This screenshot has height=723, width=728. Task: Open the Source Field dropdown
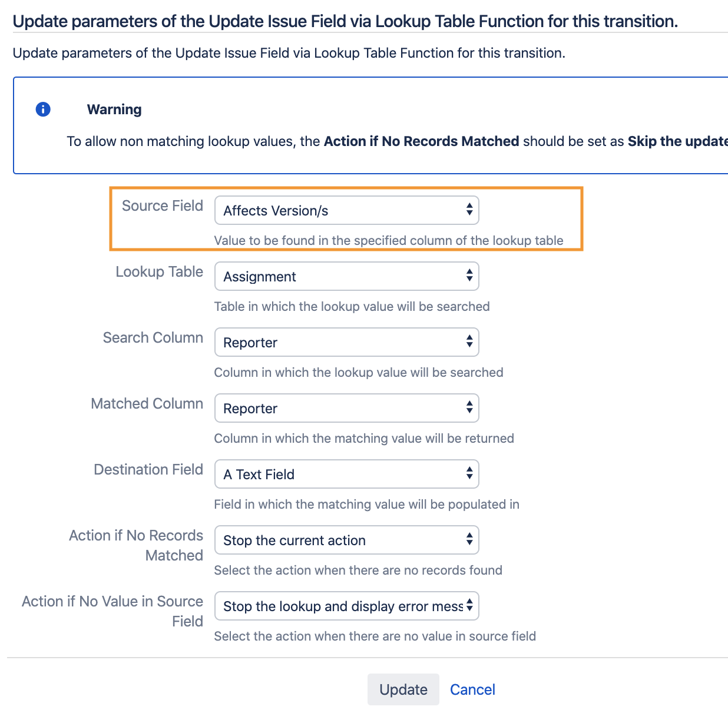tap(346, 210)
